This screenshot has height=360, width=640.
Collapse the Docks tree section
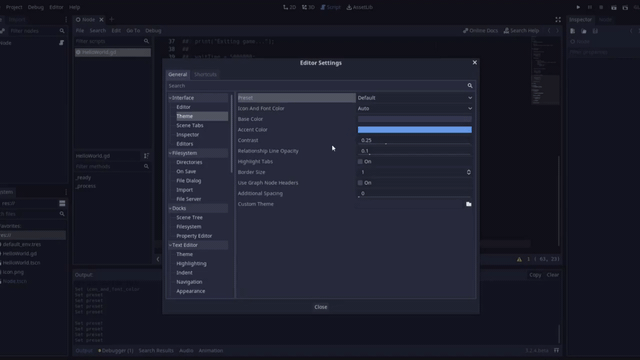(170, 208)
